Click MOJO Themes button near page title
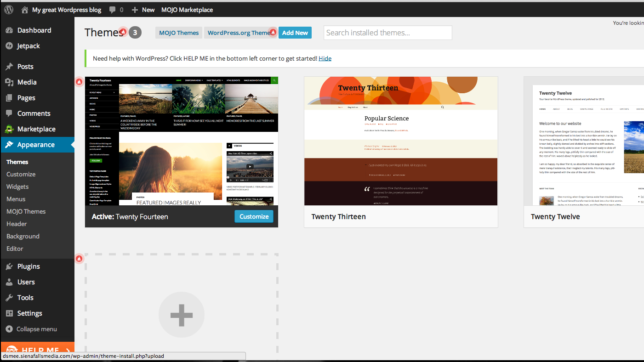 click(179, 33)
